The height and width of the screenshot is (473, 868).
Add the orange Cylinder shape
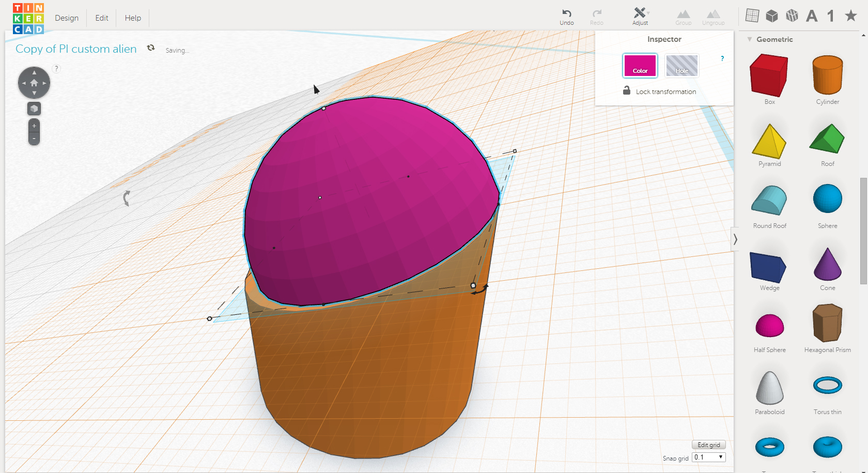828,75
